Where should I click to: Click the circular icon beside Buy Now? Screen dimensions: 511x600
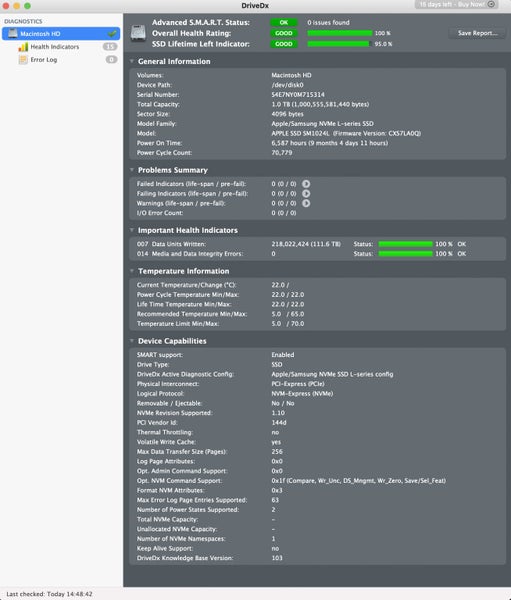[491, 4]
